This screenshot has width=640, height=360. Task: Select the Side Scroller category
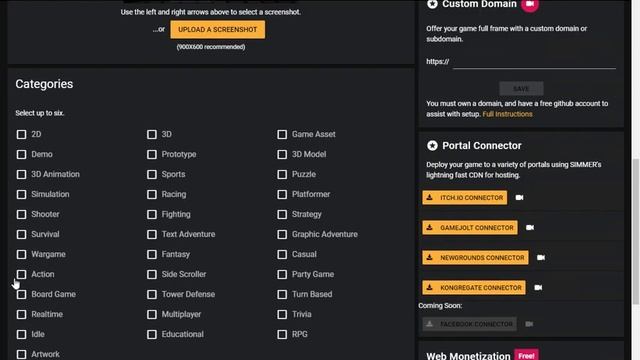(x=152, y=274)
